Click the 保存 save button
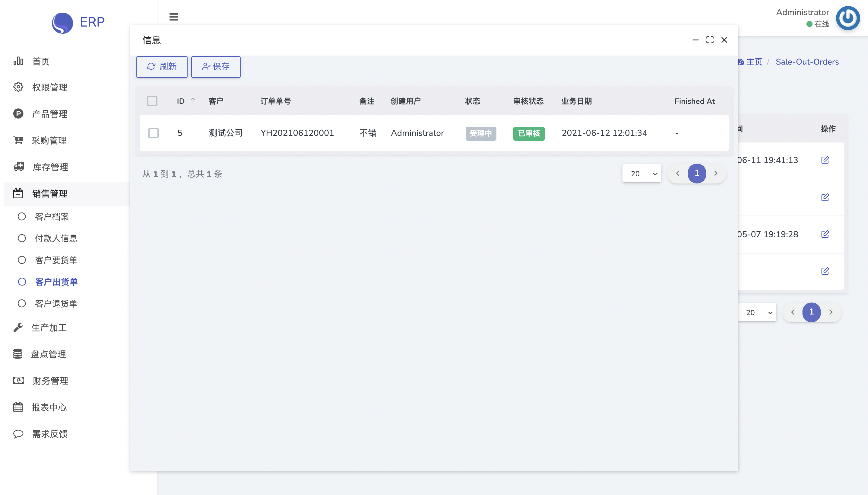Viewport: 868px width, 495px height. click(x=216, y=67)
